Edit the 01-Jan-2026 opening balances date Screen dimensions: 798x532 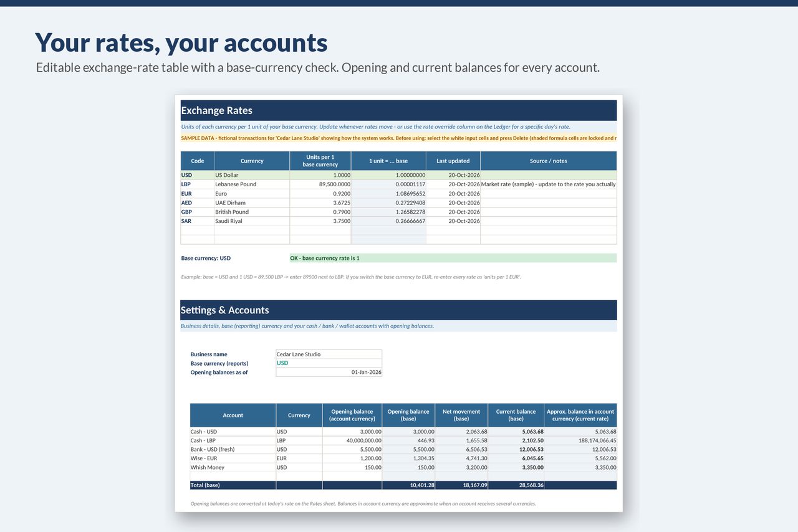[329, 372]
